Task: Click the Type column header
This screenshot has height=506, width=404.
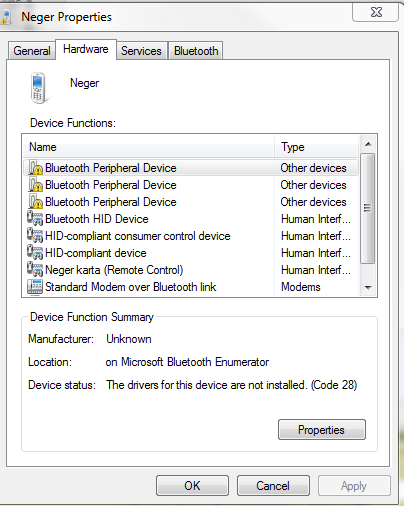Action: pyautogui.click(x=316, y=147)
